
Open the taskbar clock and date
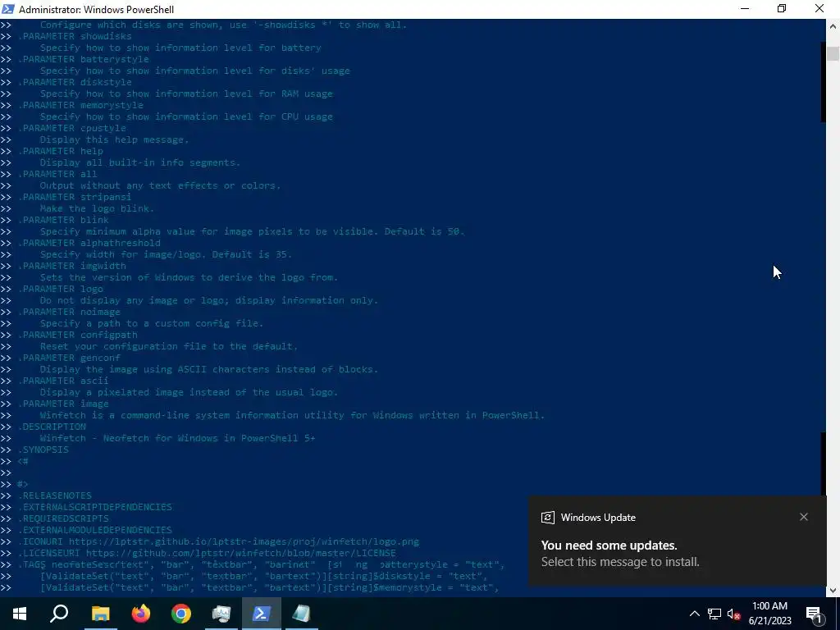tap(769, 614)
